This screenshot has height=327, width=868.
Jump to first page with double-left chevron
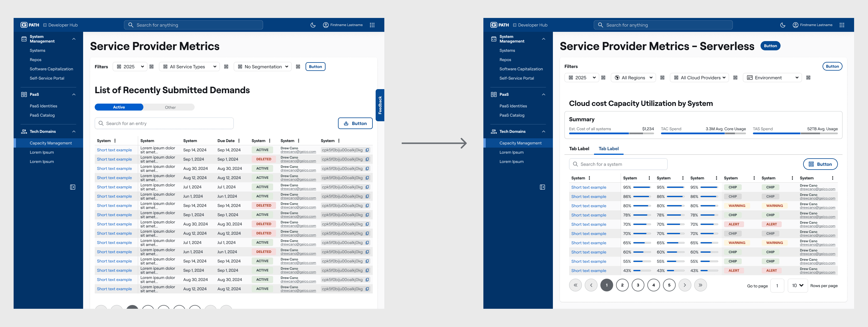click(x=575, y=285)
